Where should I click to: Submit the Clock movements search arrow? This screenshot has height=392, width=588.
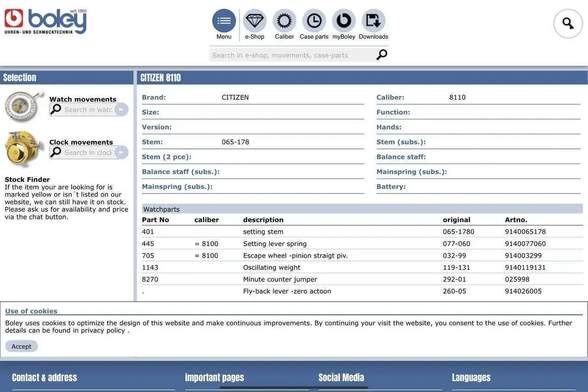[x=121, y=152]
